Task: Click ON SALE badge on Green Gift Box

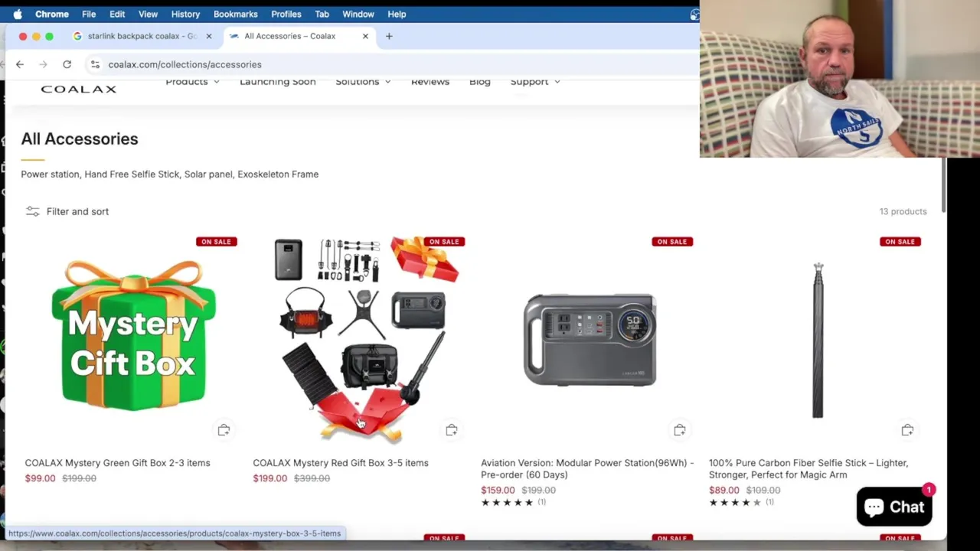Action: pos(216,242)
